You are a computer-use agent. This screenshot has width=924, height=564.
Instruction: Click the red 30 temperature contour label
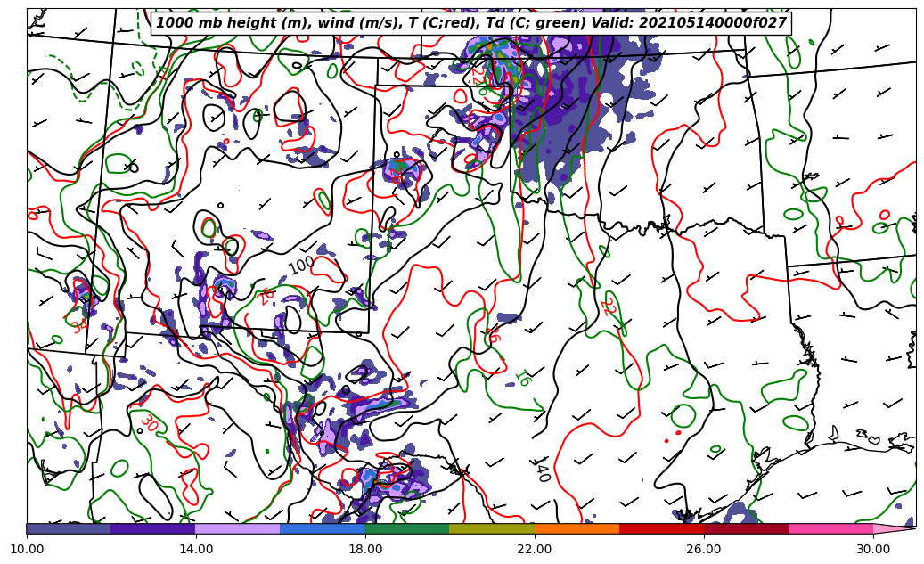[149, 422]
